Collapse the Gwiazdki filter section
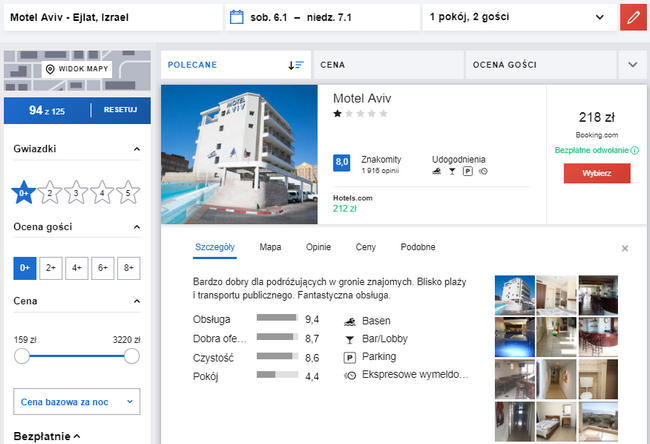650x444 pixels. pyautogui.click(x=137, y=149)
